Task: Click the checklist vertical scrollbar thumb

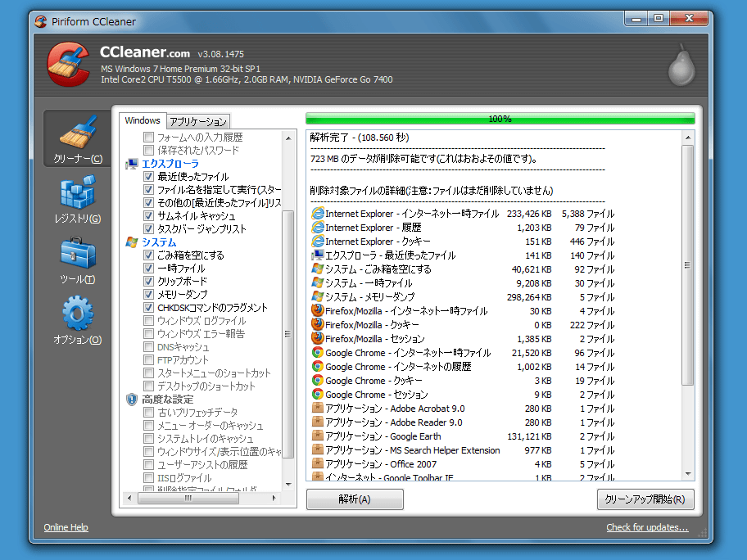Action: pyautogui.click(x=288, y=334)
